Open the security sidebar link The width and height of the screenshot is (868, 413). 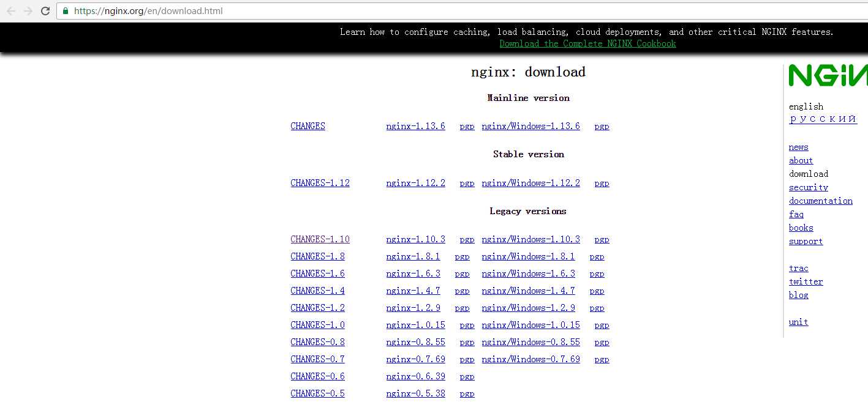pyautogui.click(x=808, y=187)
